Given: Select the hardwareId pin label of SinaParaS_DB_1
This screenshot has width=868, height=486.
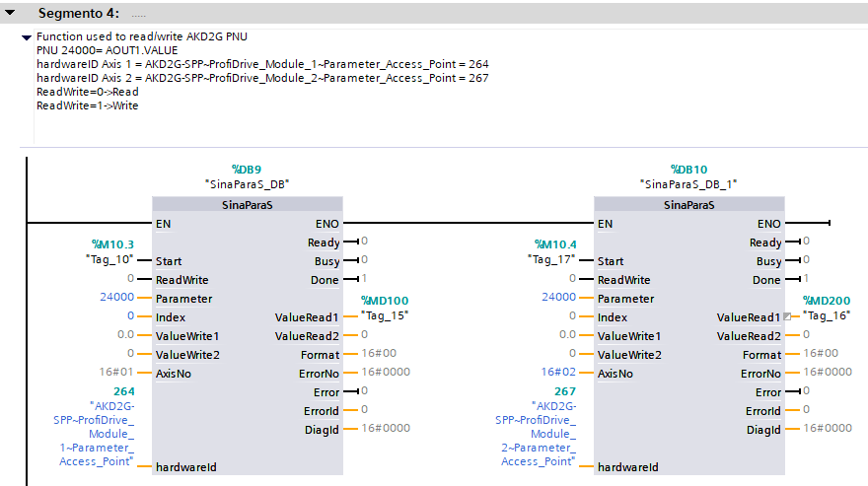Looking at the screenshot, I should click(x=627, y=467).
